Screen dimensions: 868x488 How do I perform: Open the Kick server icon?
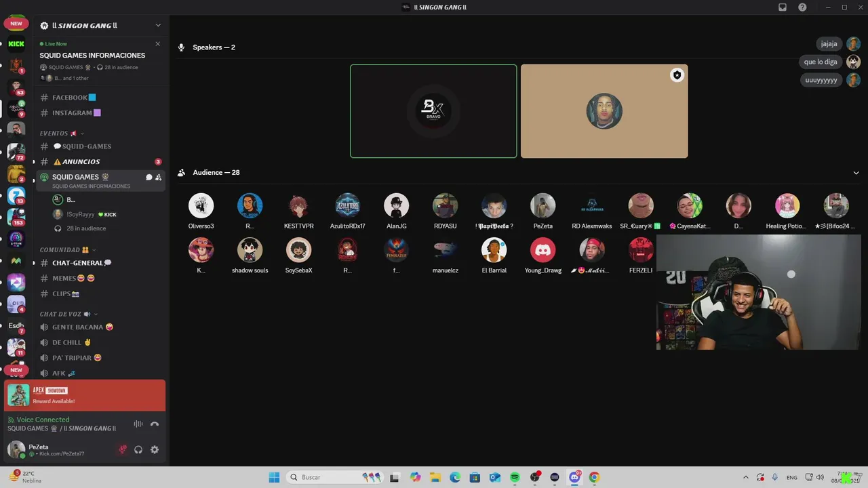pyautogui.click(x=16, y=44)
